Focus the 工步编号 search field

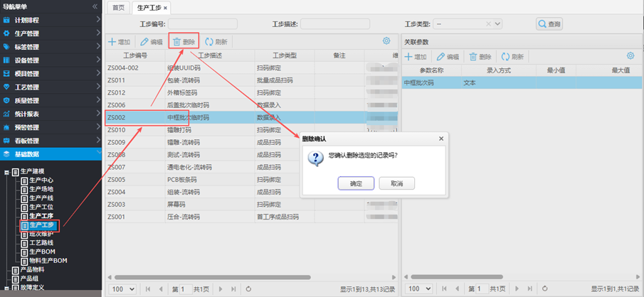(203, 23)
